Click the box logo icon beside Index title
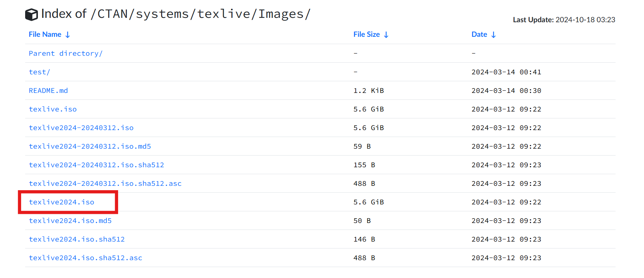The image size is (644, 278). [31, 15]
